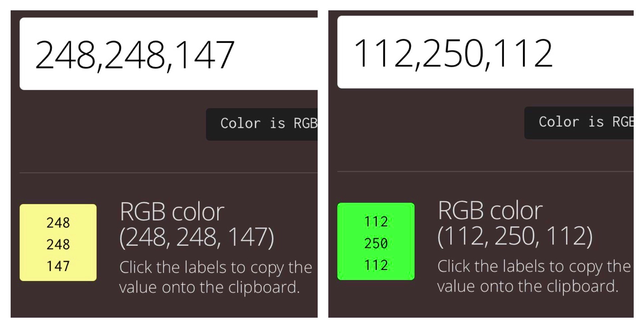Viewport: 644px width, 324px height.
Task: Copy the middle 248 label in yellow swatch
Action: (58, 244)
